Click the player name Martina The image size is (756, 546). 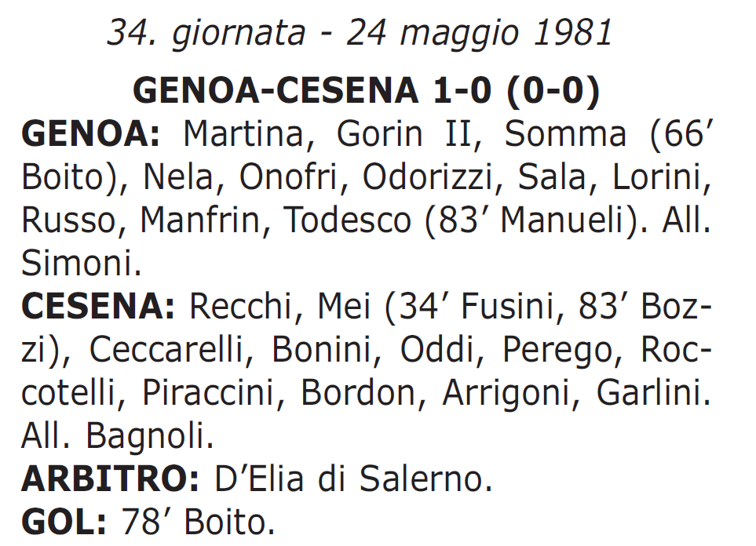point(248,134)
